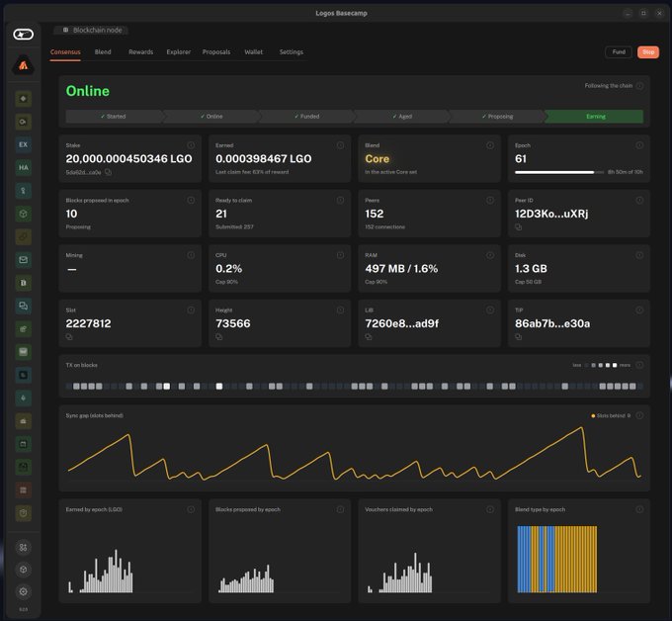Switch to the Rewards tab
The image size is (672, 621).
coord(140,51)
